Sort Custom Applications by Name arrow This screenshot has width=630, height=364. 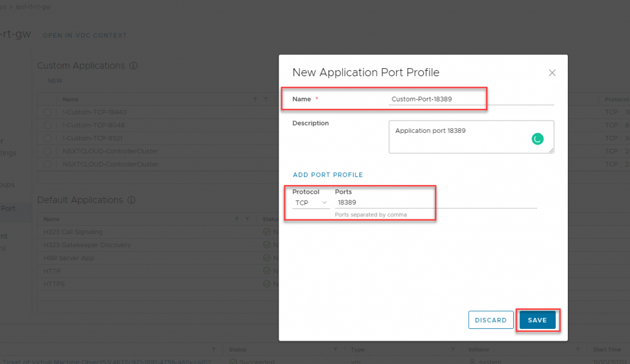tap(255, 99)
